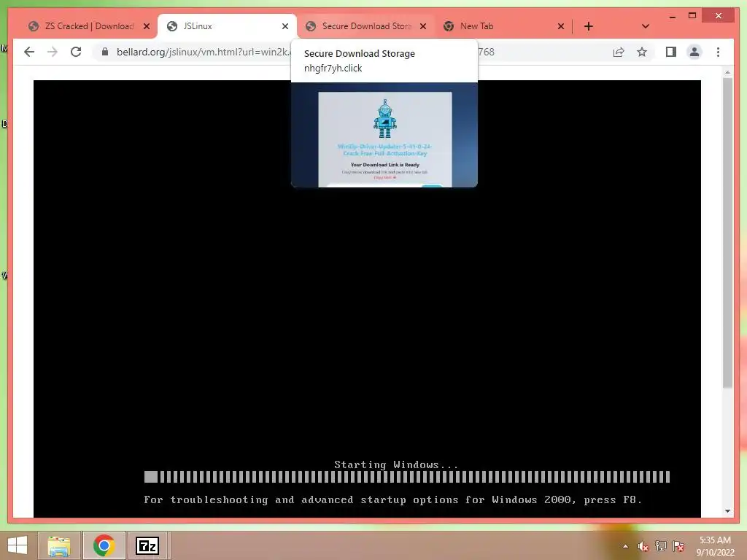The height and width of the screenshot is (560, 747).
Task: Open File Explorer from the taskbar
Action: [59, 545]
